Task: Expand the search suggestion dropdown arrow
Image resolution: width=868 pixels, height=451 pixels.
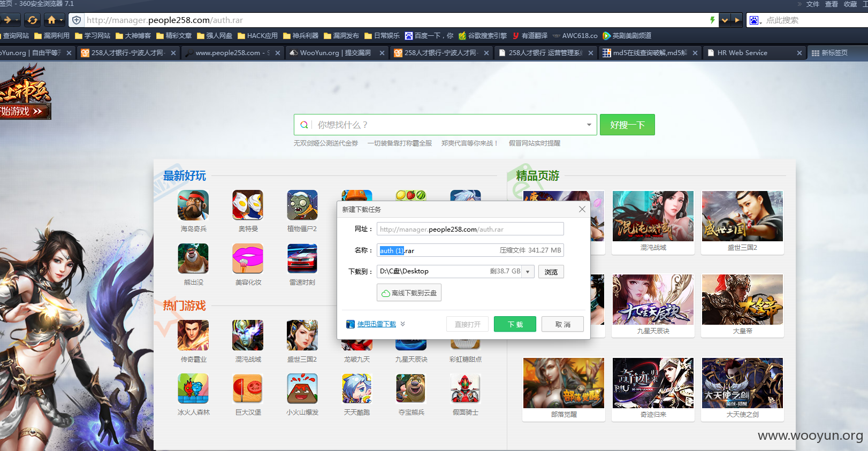Action: 589,125
